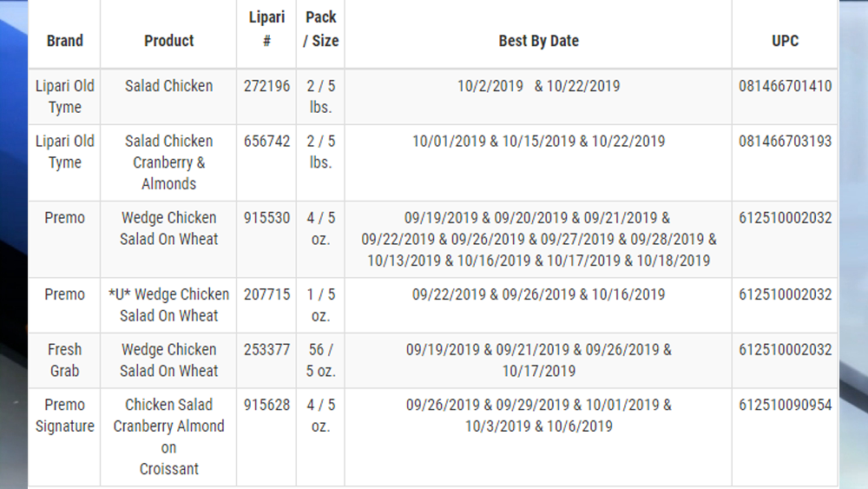Select Lipari number 207715
868x489 pixels.
[x=266, y=294]
